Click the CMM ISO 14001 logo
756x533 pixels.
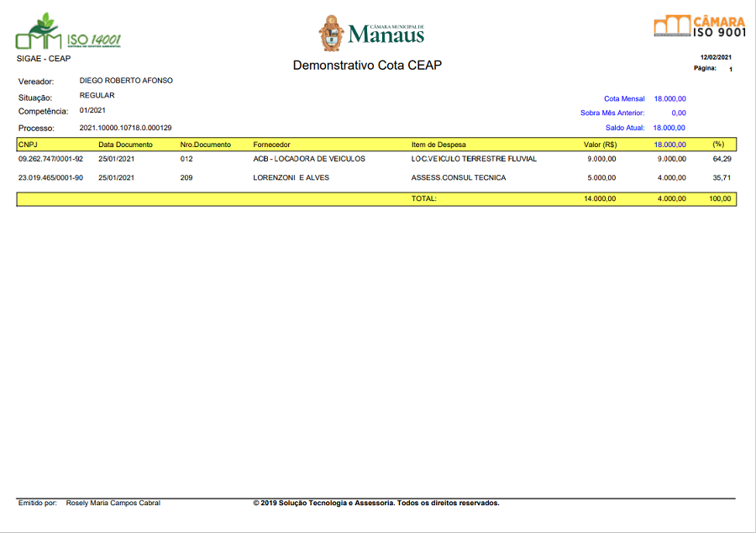(x=68, y=31)
